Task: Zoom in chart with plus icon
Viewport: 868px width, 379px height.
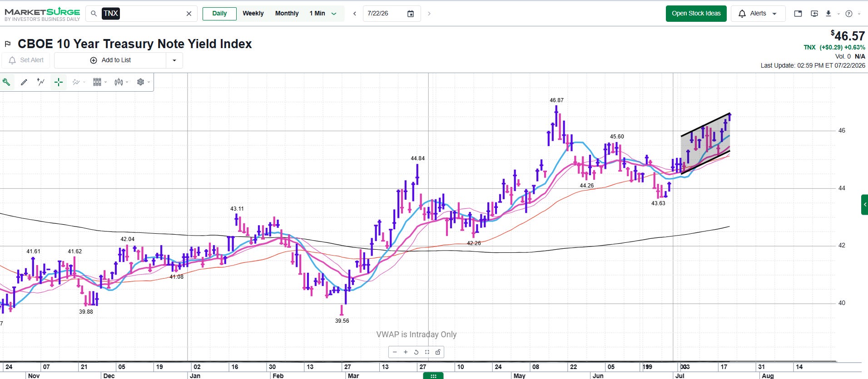Action: tap(406, 352)
